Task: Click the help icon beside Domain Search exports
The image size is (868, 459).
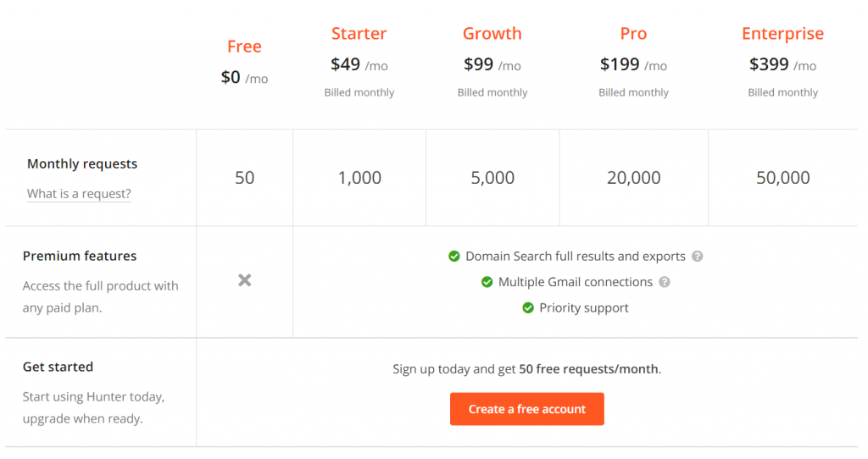Action: [697, 256]
